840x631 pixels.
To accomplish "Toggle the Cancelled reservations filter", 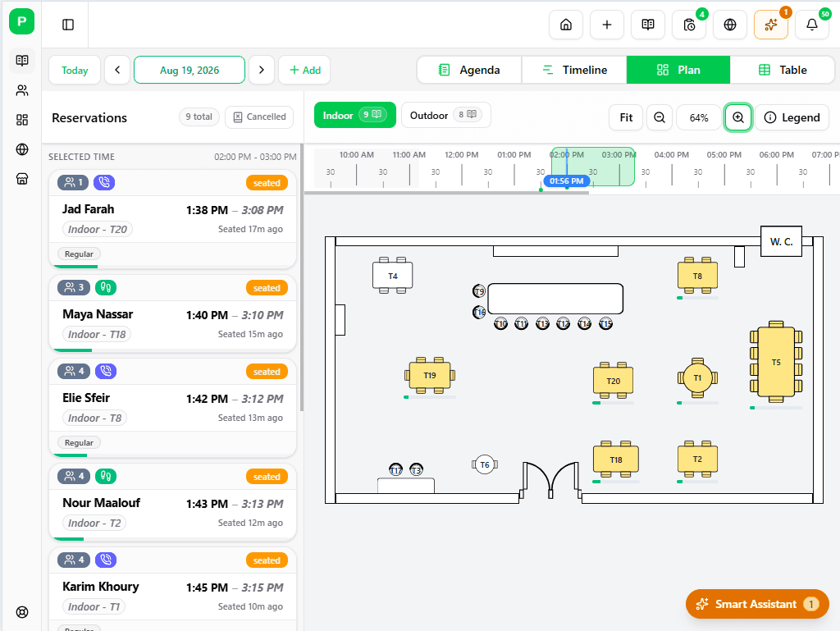I will [259, 117].
